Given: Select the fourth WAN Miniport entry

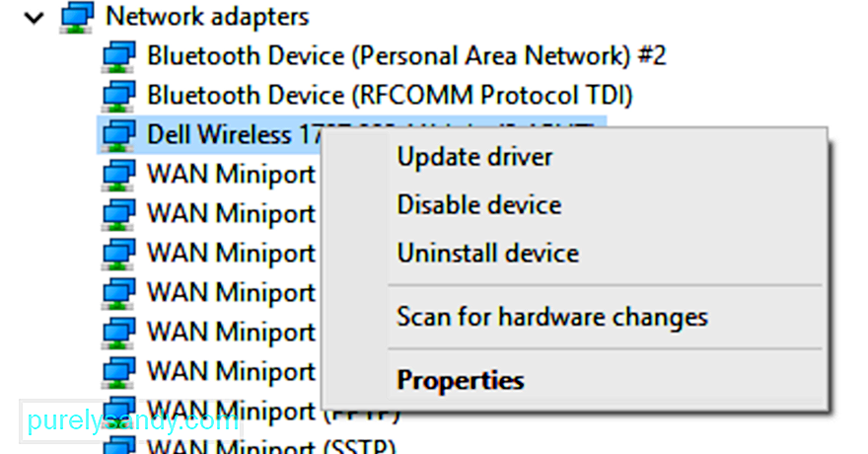Looking at the screenshot, I should [x=232, y=292].
